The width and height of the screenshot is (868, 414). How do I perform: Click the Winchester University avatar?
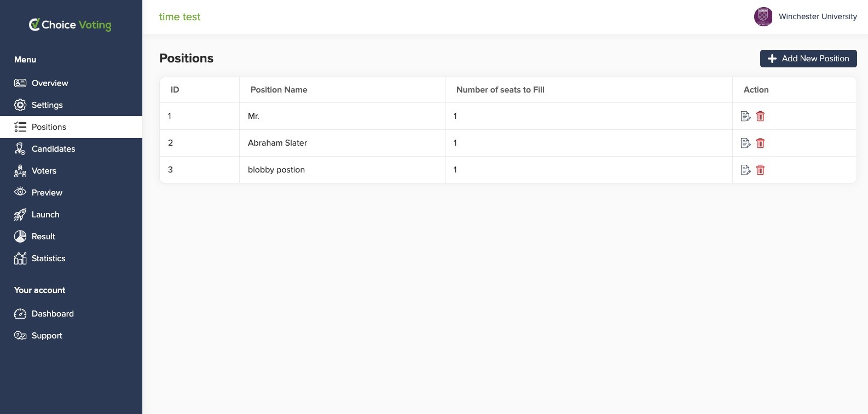coord(763,16)
